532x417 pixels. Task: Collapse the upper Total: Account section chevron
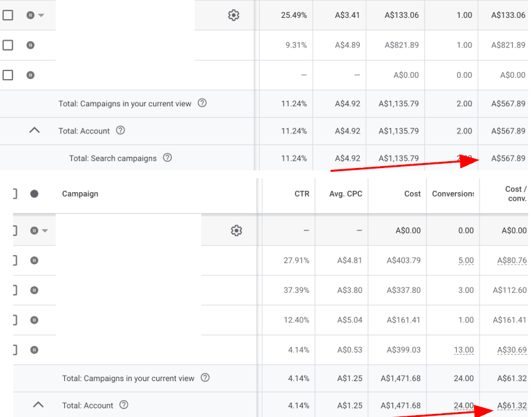click(35, 130)
